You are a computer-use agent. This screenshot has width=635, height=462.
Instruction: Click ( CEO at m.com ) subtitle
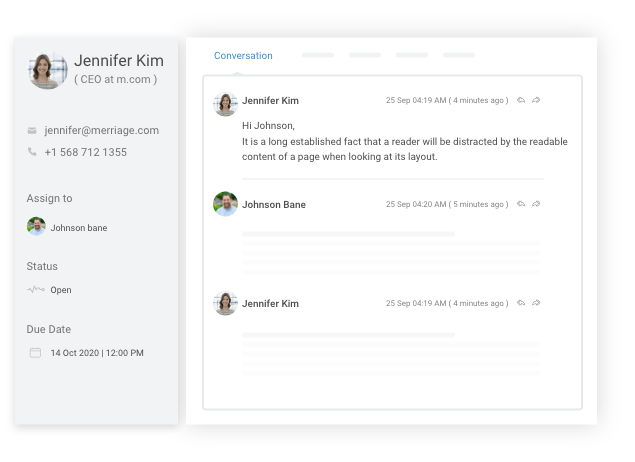click(115, 79)
